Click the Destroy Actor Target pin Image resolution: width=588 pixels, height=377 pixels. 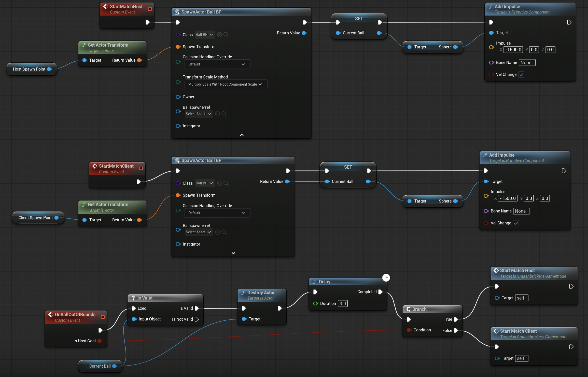coord(244,319)
